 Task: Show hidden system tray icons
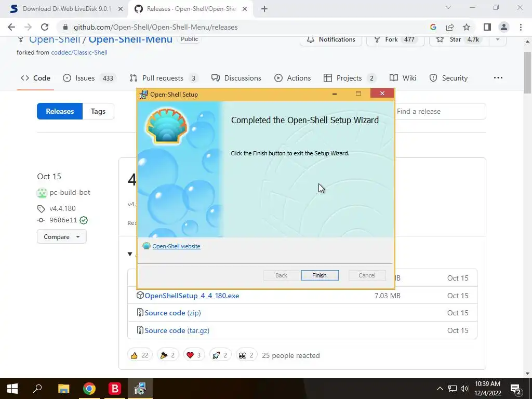[x=440, y=389]
